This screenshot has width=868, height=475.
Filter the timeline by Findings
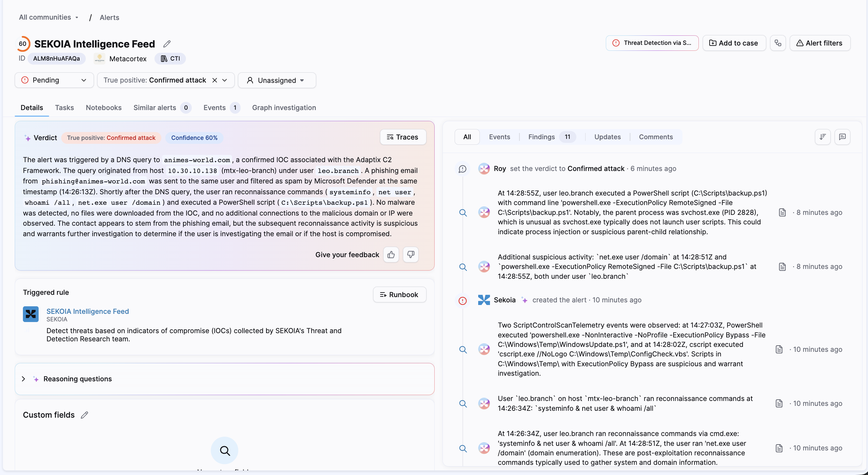(x=552, y=137)
